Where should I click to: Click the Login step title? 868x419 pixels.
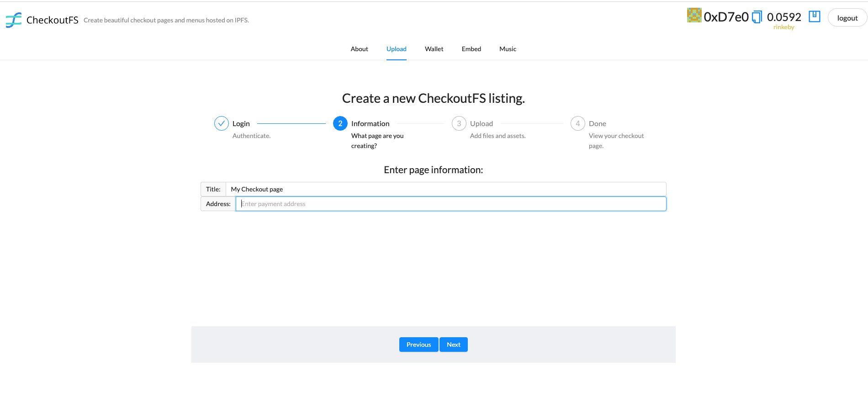(241, 123)
